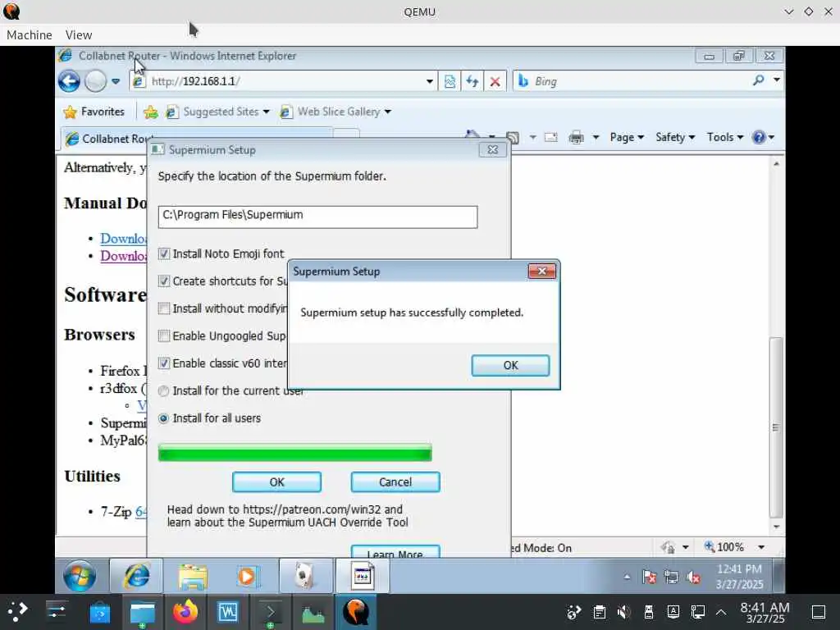Open the search provider dropdown
Image resolution: width=840 pixels, height=630 pixels.
[x=777, y=80]
